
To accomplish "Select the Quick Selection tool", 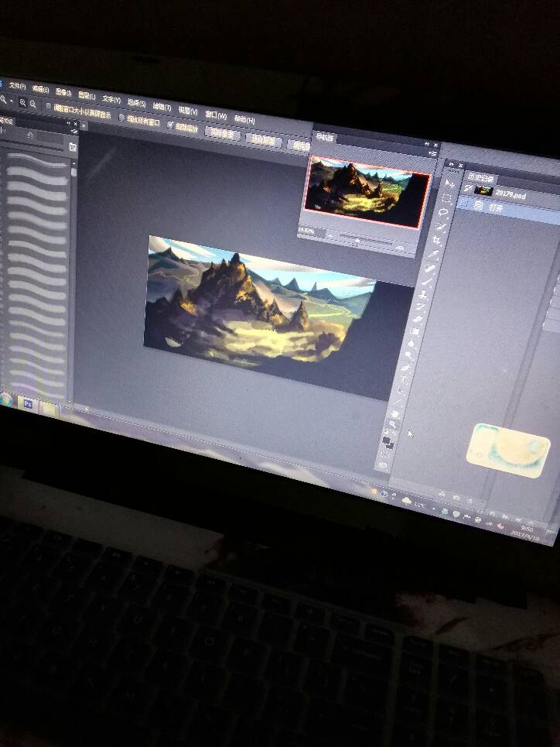I will [440, 226].
